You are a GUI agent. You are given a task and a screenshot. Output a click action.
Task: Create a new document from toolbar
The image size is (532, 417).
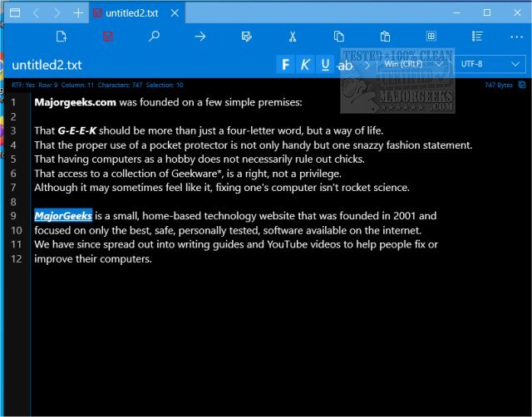coord(62,37)
